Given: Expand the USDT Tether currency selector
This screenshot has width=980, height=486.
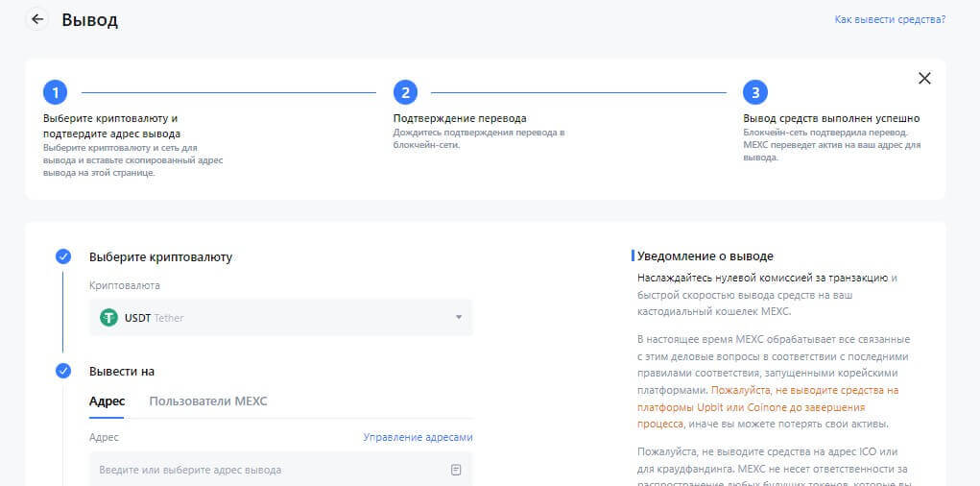Looking at the screenshot, I should [x=280, y=317].
